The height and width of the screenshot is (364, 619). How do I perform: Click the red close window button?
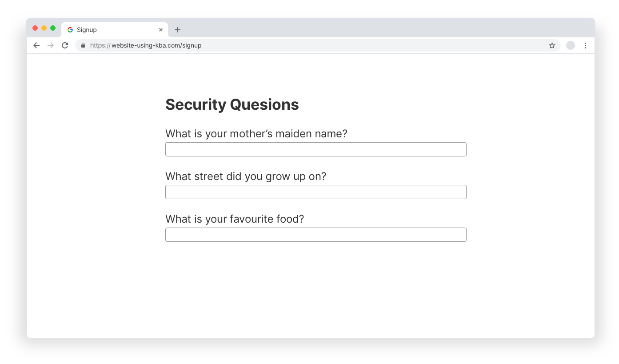click(35, 28)
